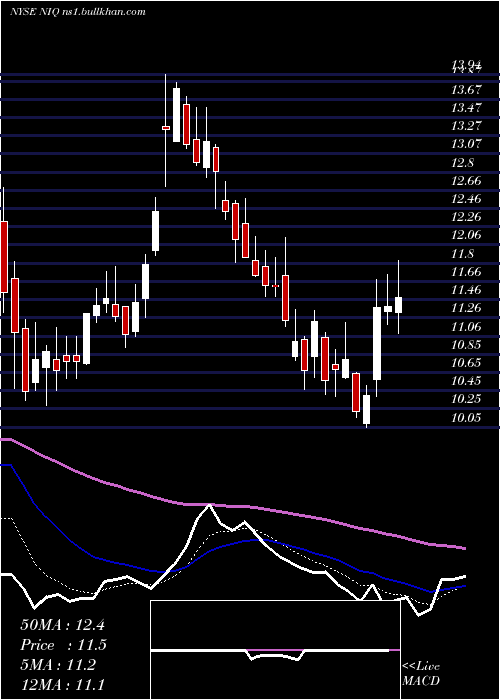Click the 10.25 price axis label
Image resolution: width=500 pixels, height=700 pixels.
tap(467, 399)
